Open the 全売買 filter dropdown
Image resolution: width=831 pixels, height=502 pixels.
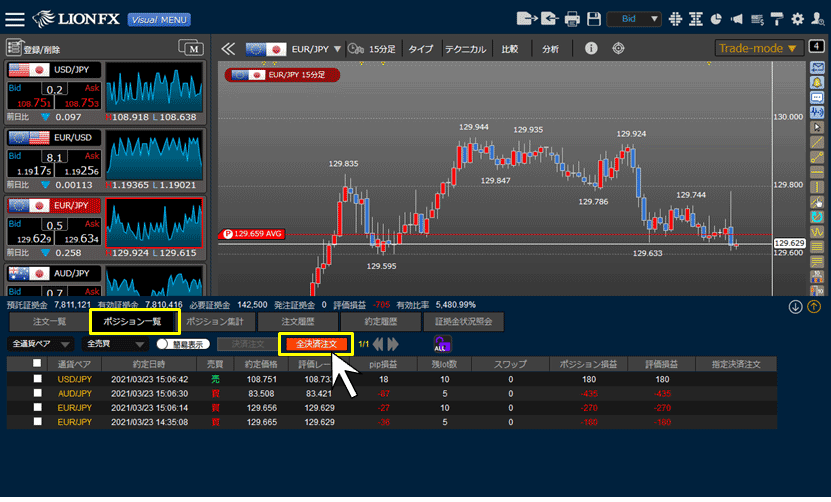(114, 344)
